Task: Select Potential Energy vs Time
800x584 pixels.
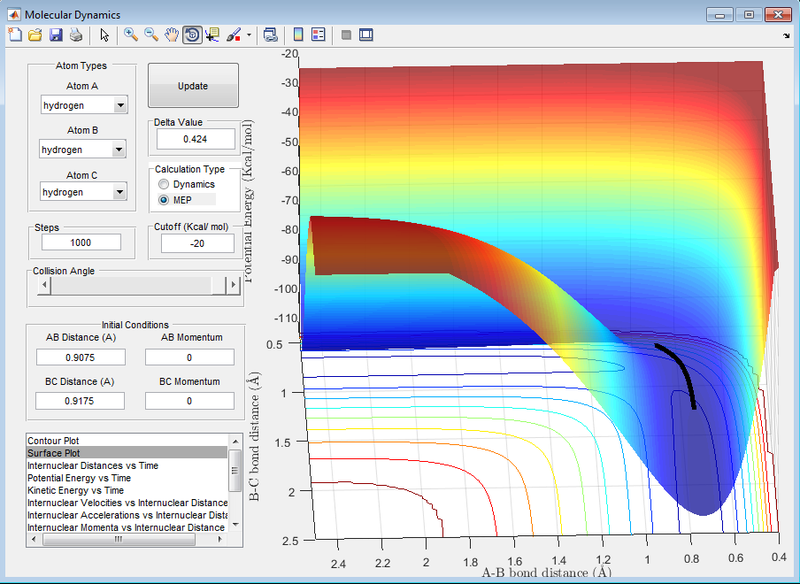Action: pyautogui.click(x=127, y=478)
